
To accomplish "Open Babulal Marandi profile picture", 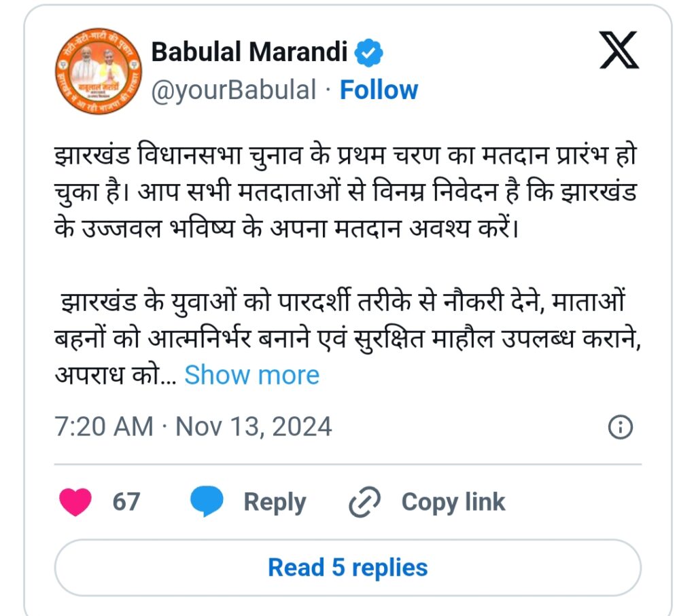I will [x=99, y=71].
